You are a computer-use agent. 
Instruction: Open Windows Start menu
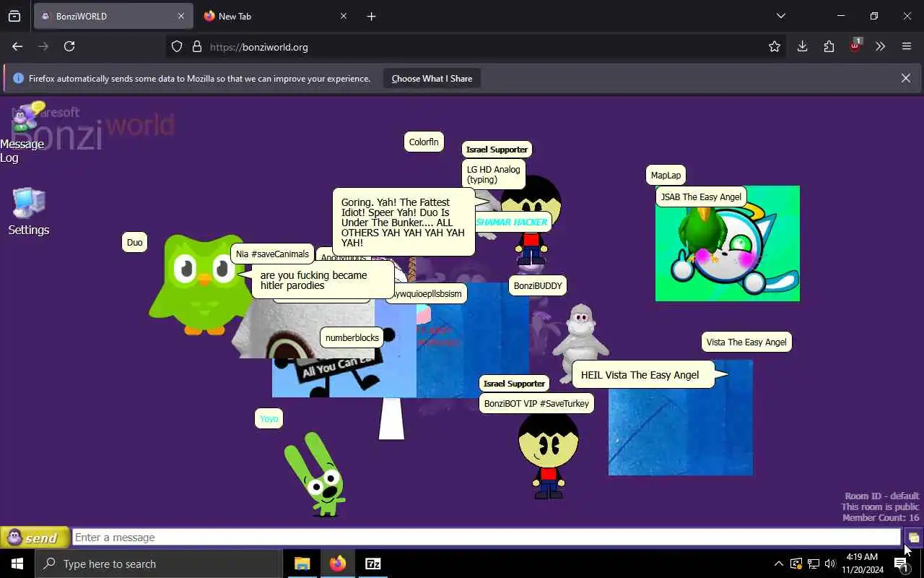pos(17,564)
